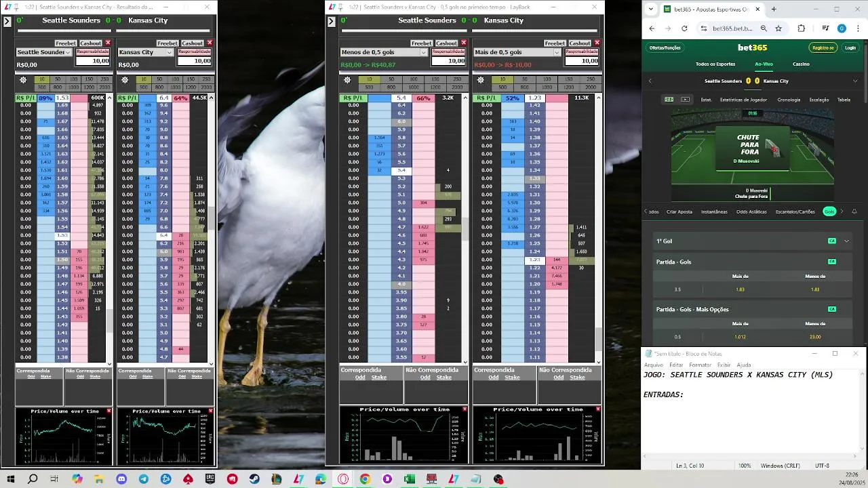Image resolution: width=868 pixels, height=488 pixels.
Task: Open Menos de 0,5 gols selection dropdown
Action: tap(383, 52)
